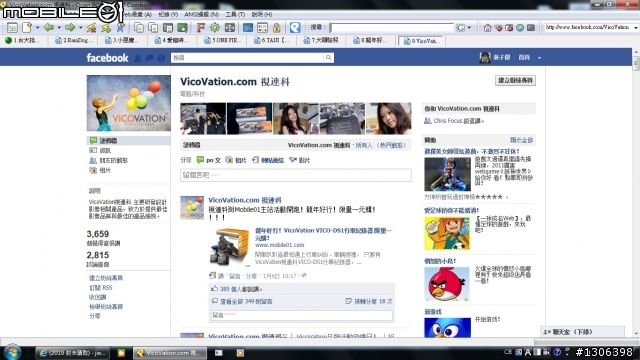
Task: Click the blue Q icon in toolbar
Action: point(295,27)
